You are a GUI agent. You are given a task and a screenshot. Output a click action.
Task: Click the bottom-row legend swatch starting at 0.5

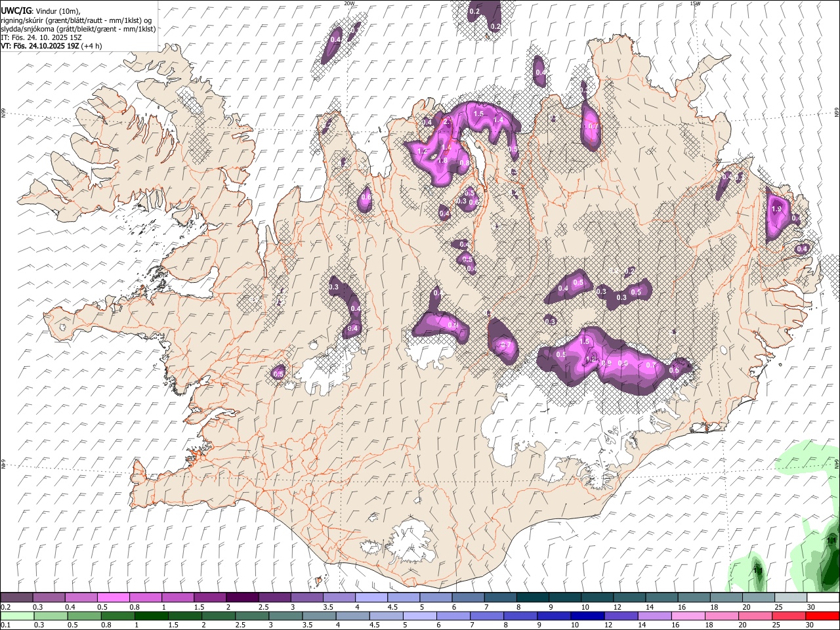point(84,616)
